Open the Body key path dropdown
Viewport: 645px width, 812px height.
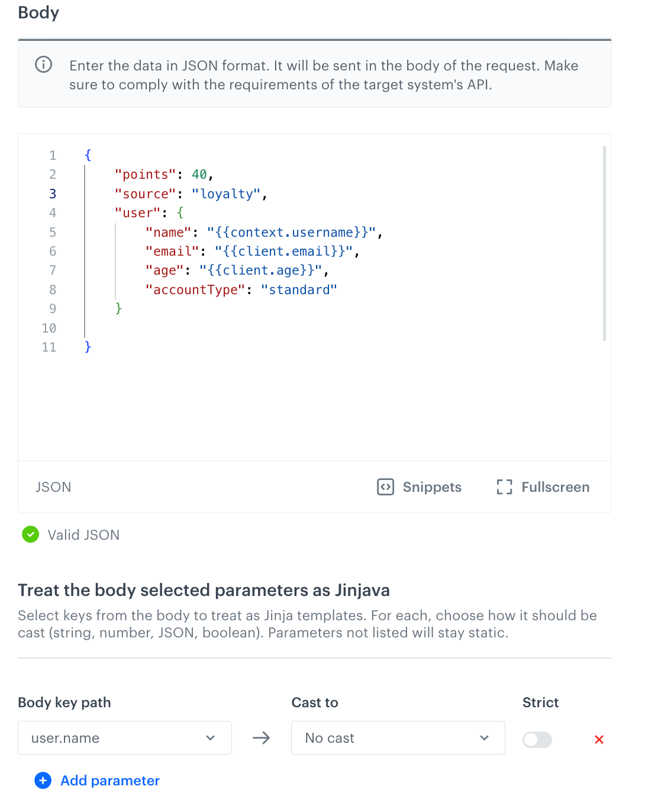[124, 738]
